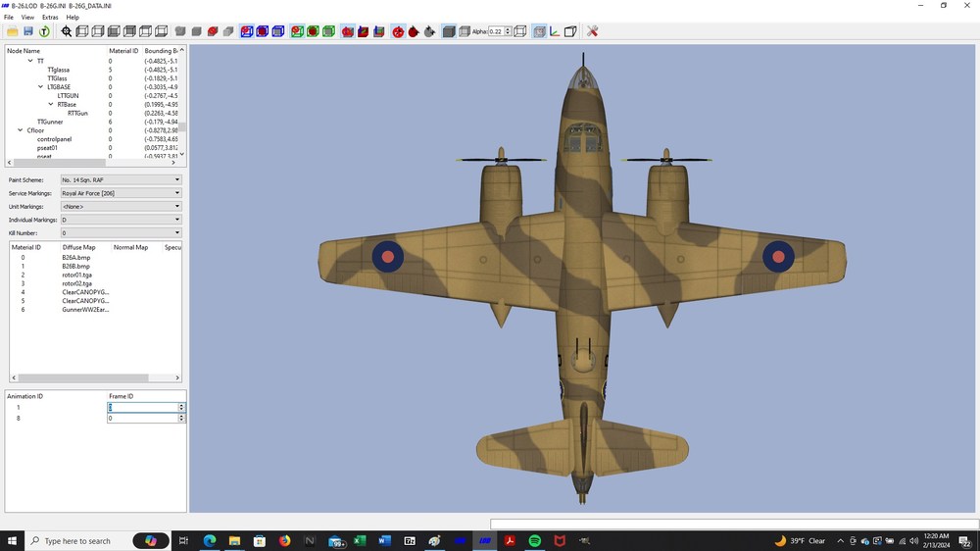Toggle the blue-framed dark red solid box icon

point(263,31)
